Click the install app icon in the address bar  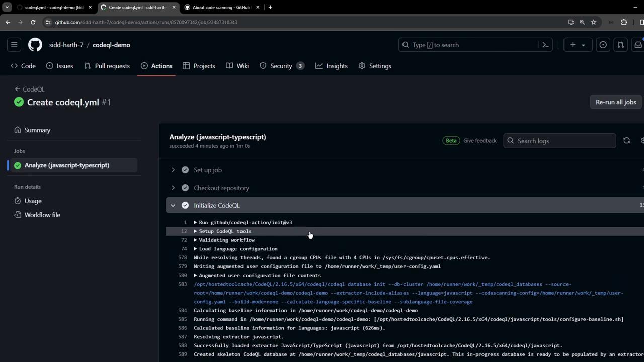click(x=571, y=22)
